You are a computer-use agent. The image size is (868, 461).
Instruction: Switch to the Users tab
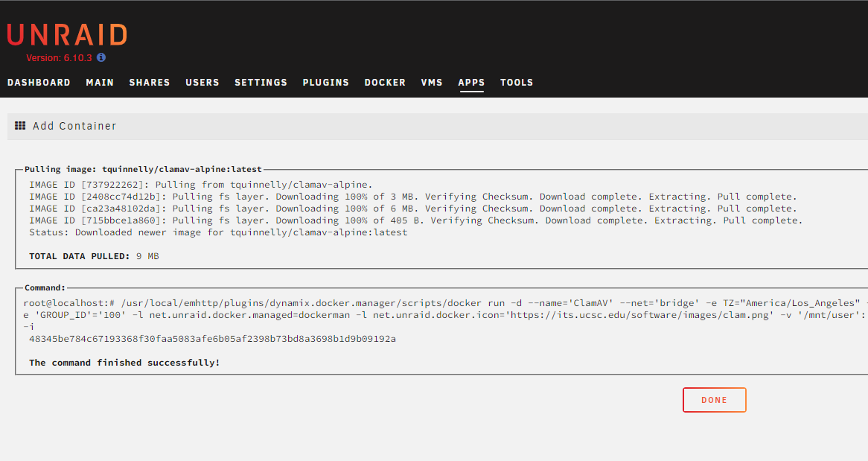click(x=202, y=83)
